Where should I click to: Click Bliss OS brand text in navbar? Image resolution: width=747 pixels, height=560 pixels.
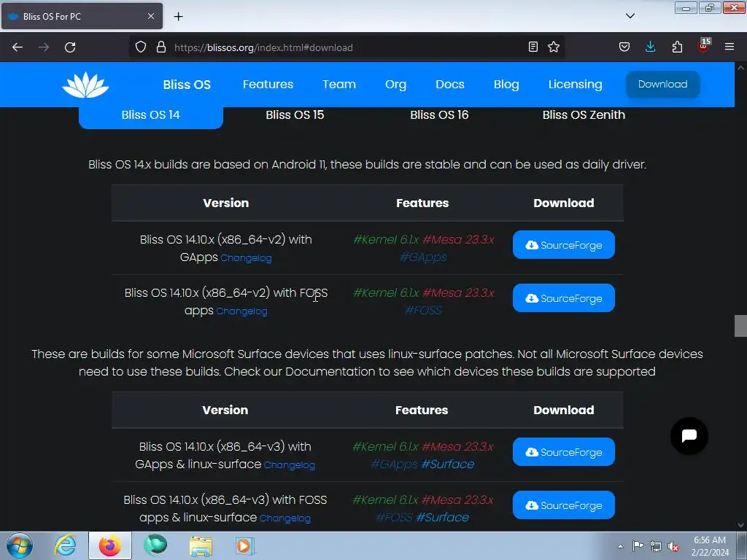[187, 85]
